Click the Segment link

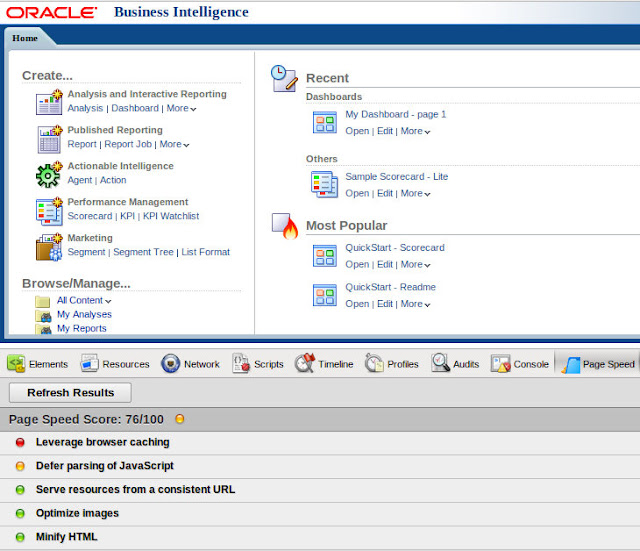click(x=86, y=252)
